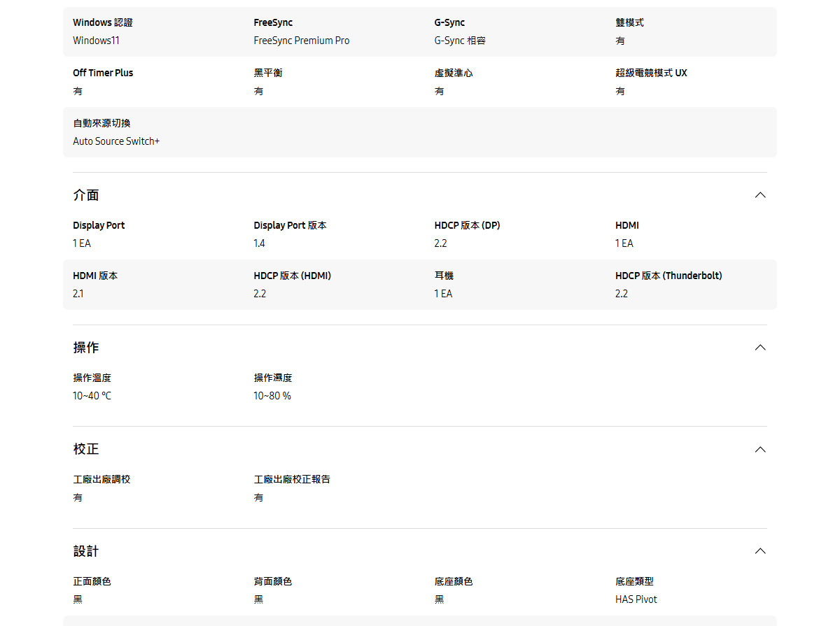Click the 校正 section heading

pos(86,449)
